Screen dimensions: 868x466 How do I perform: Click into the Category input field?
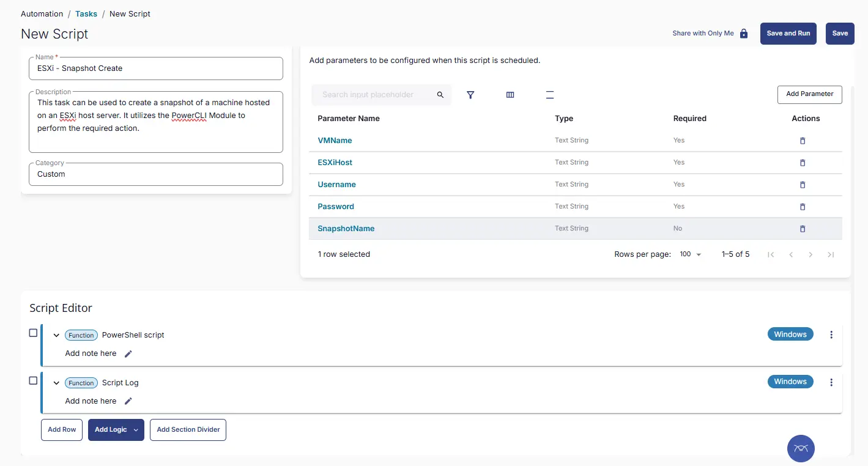(155, 174)
